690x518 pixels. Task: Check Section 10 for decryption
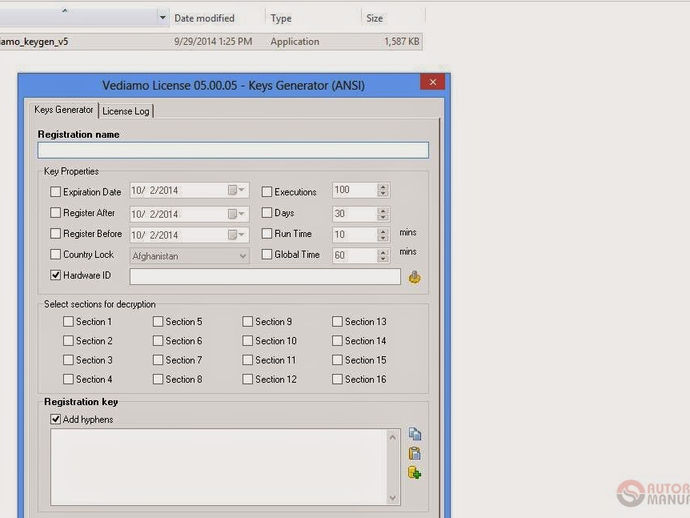[248, 341]
